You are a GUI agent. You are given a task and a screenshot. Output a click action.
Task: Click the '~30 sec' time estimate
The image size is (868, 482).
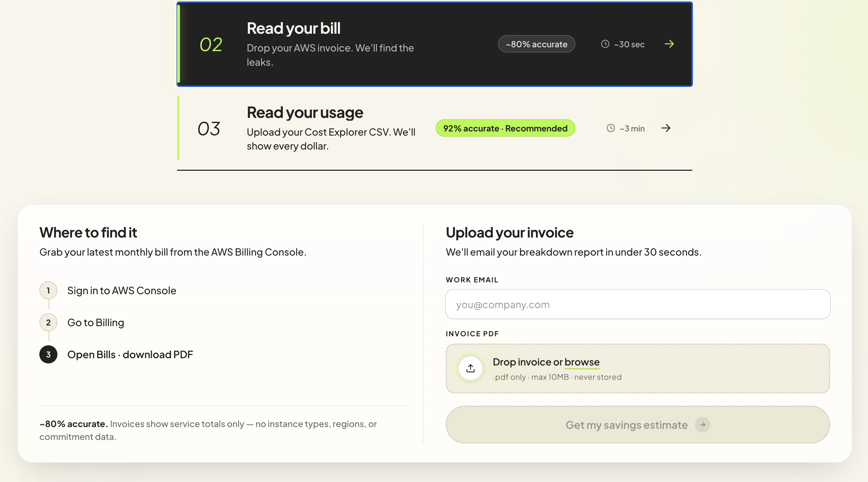(x=629, y=45)
